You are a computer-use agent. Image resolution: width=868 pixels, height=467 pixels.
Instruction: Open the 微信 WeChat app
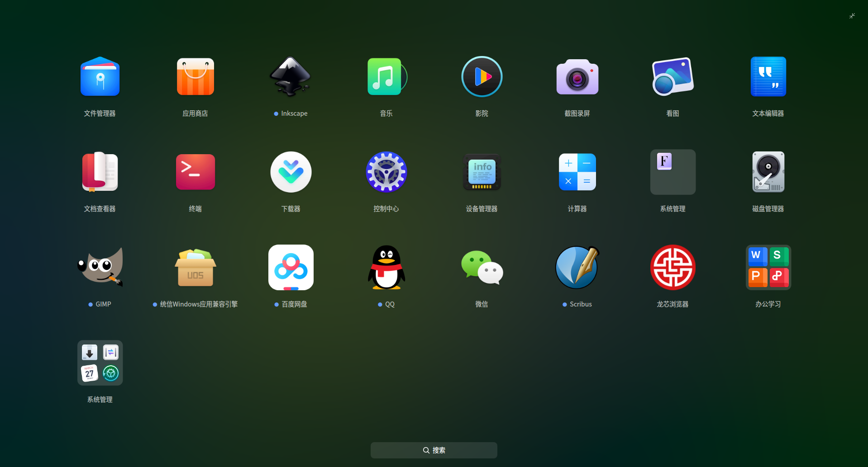[x=482, y=267]
